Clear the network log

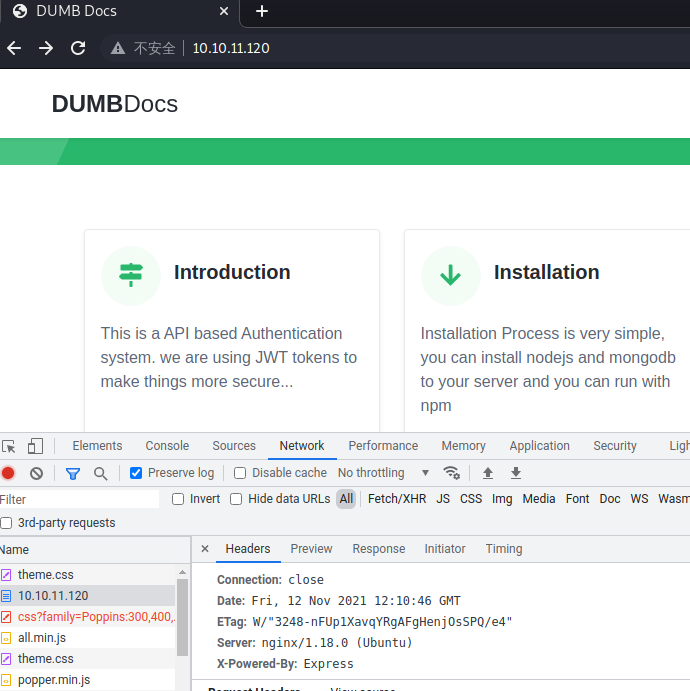click(x=36, y=473)
